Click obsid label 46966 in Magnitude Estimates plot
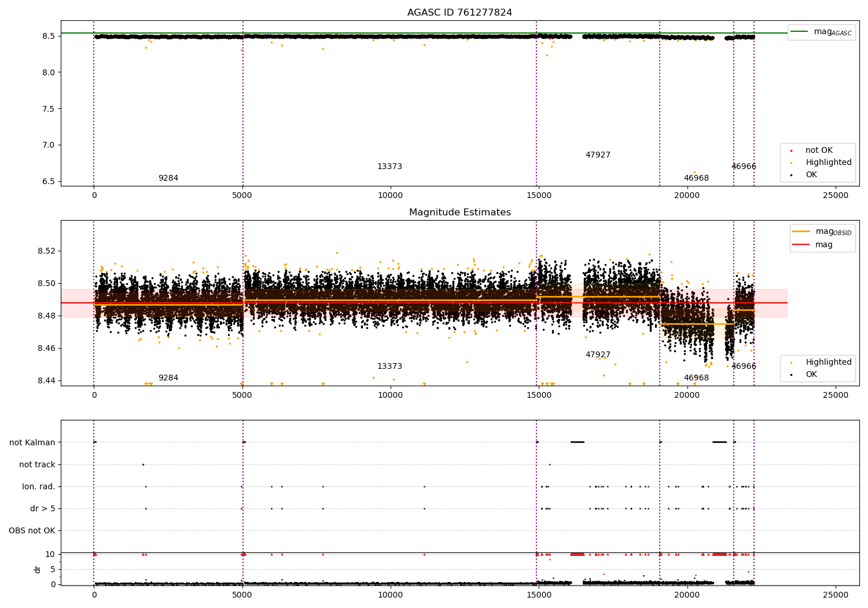 744,367
